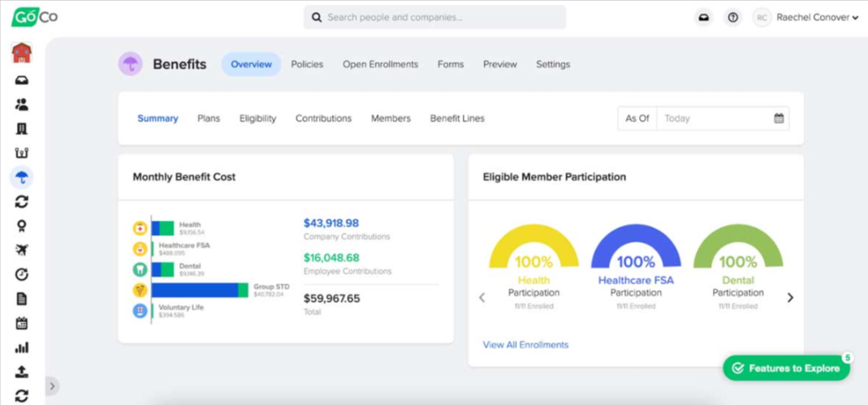The width and height of the screenshot is (868, 405).
Task: Click the Eligible Member Participation heading
Action: (x=554, y=177)
